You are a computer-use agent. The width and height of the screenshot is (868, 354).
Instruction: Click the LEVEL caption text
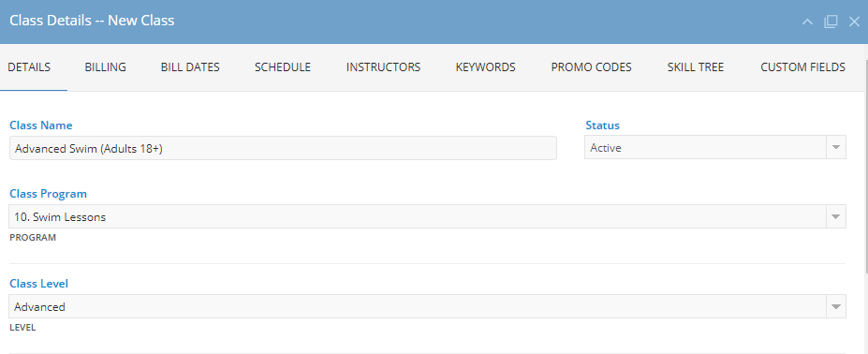pyautogui.click(x=22, y=328)
